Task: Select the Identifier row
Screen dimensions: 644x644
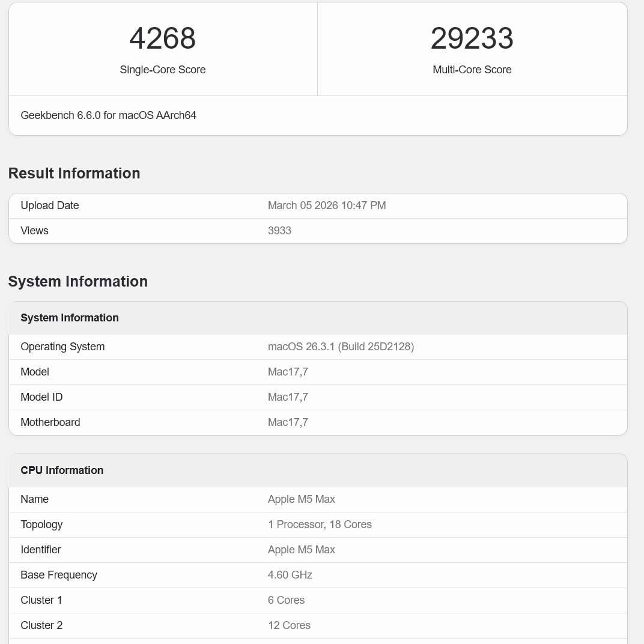Action: (180, 550)
